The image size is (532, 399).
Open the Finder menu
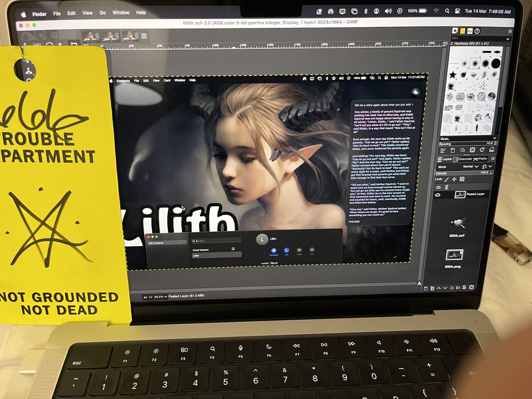click(x=39, y=14)
